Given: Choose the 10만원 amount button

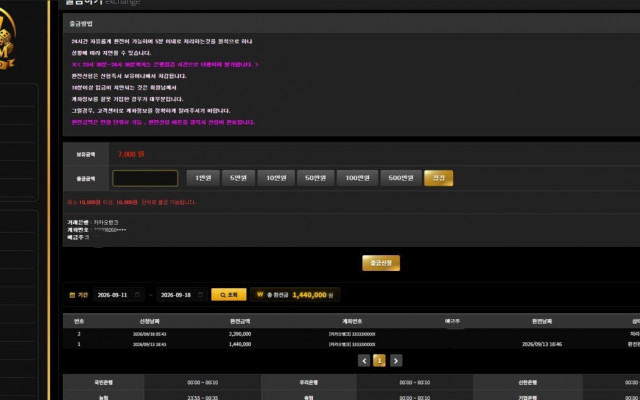Looking at the screenshot, I should click(276, 178).
